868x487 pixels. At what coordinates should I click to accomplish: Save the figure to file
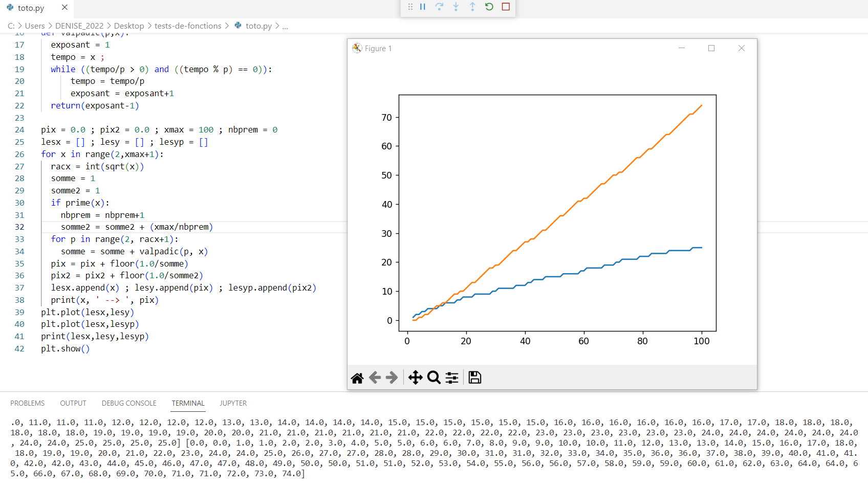click(475, 378)
